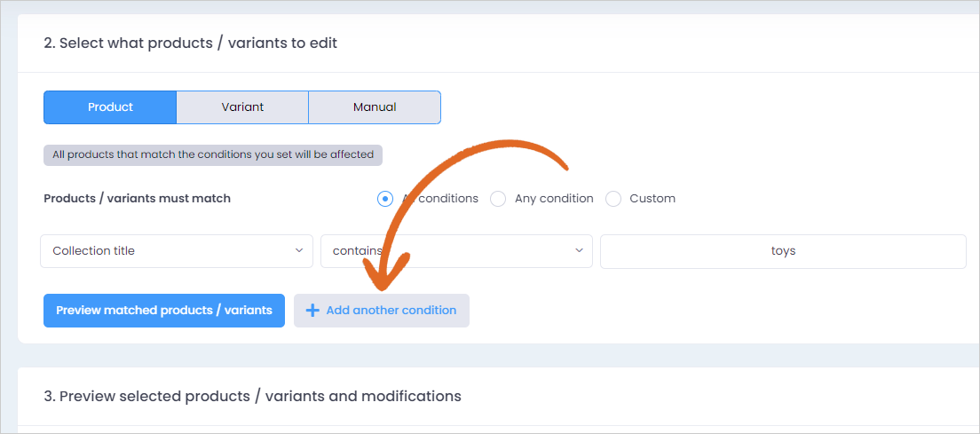Click the Add another condition button
980x434 pixels.
pyautogui.click(x=382, y=311)
